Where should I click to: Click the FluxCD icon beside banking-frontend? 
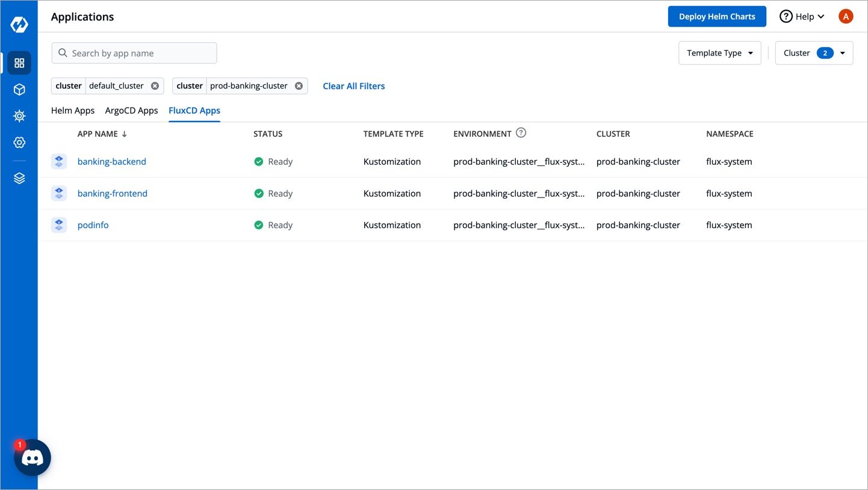point(59,193)
